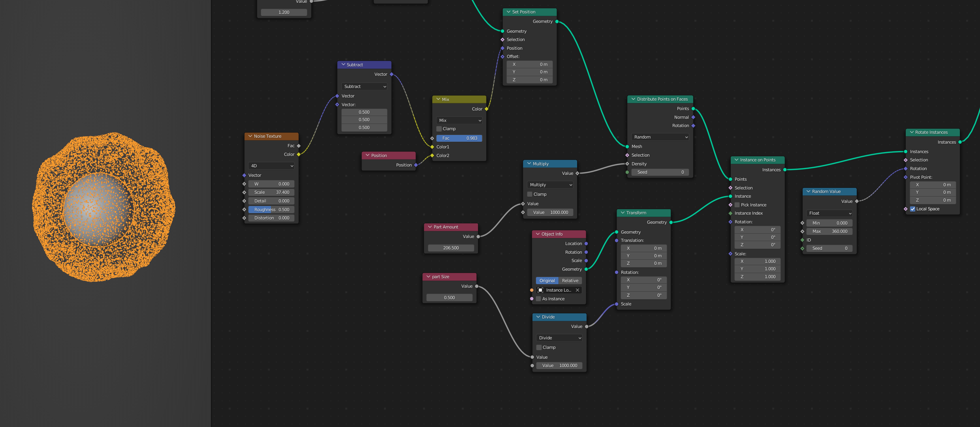
Task: Open the Random distribution method dropdown
Action: [660, 137]
